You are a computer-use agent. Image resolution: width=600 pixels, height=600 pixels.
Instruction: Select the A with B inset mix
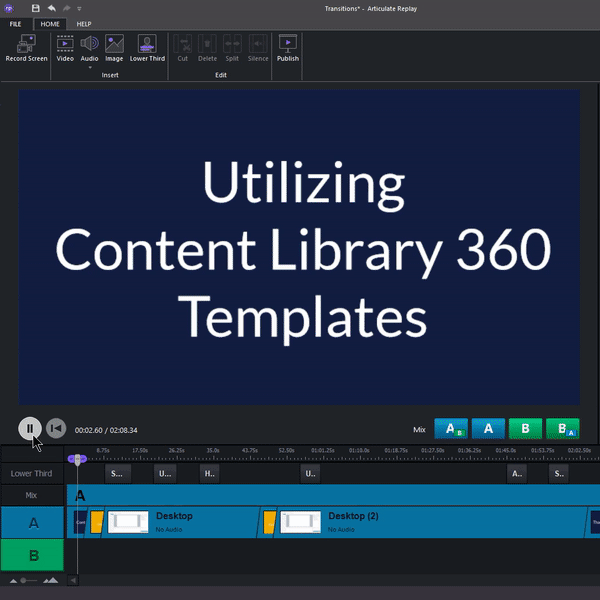(451, 429)
